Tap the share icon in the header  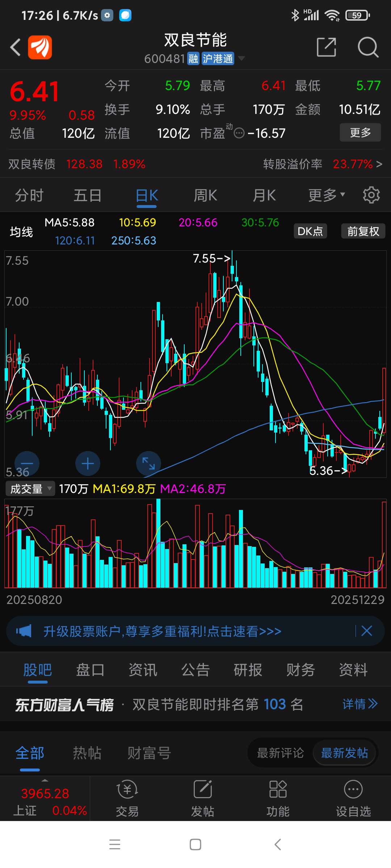(x=327, y=47)
